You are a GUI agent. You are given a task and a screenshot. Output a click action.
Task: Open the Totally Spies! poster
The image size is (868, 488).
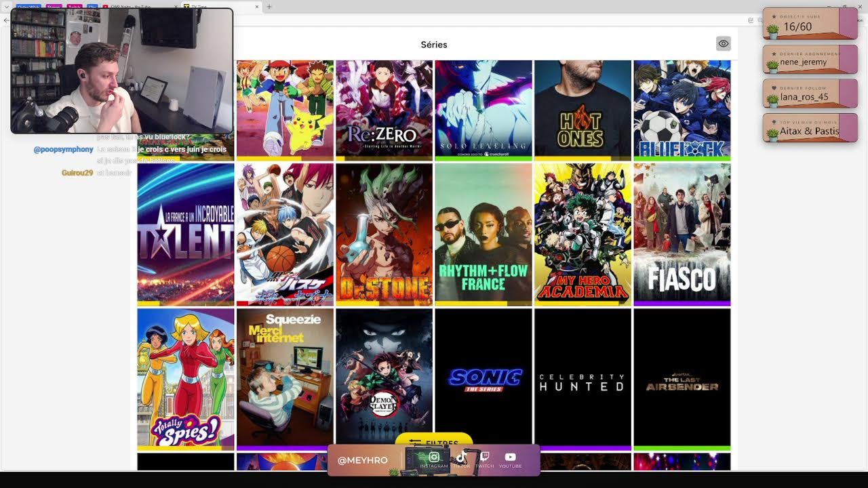click(x=186, y=380)
